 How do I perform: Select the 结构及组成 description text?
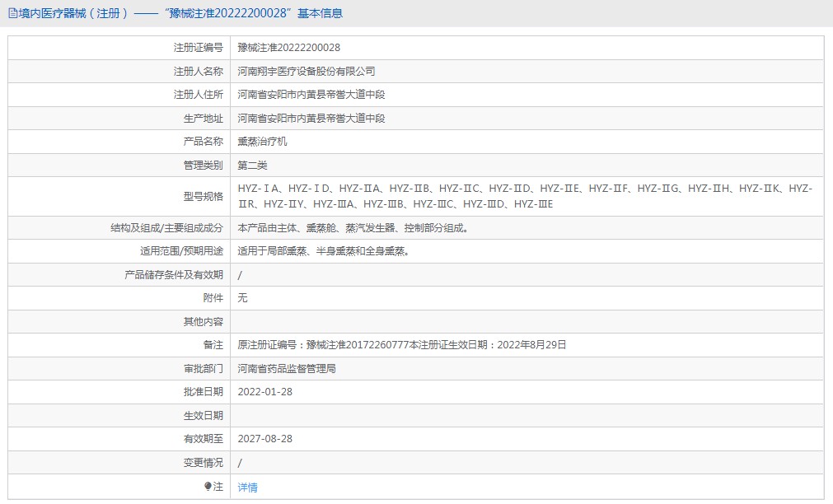pyautogui.click(x=353, y=228)
